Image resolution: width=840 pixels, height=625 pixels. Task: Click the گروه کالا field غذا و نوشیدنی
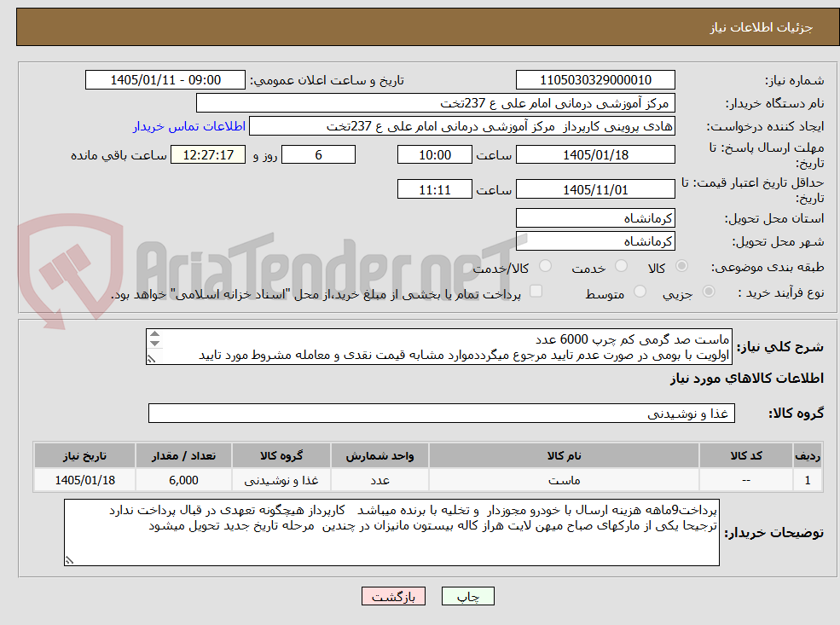point(442,414)
